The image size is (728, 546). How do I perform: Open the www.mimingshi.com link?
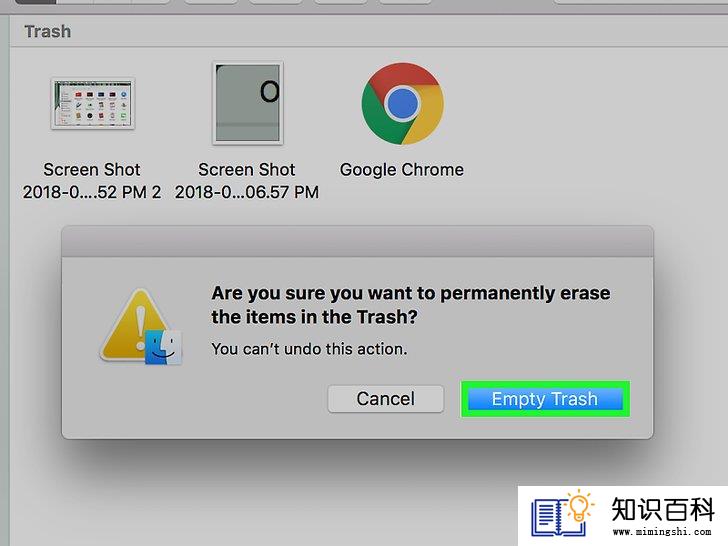tap(662, 532)
